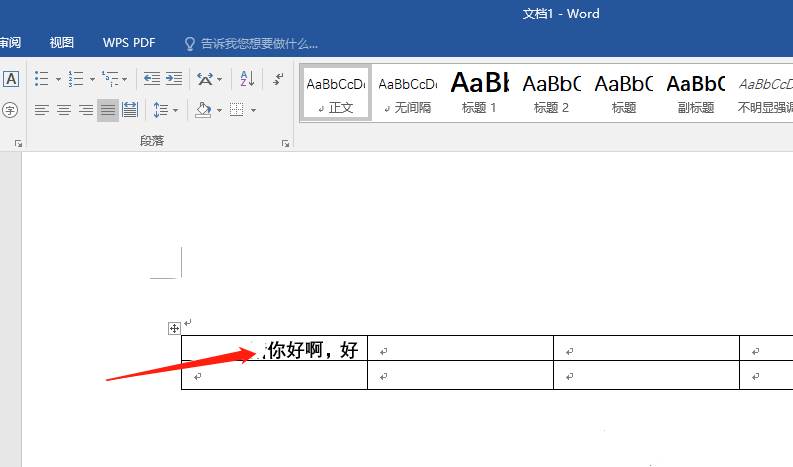Viewport: 793px width, 467px height.
Task: Click the shading paint bucket icon
Action: [203, 110]
